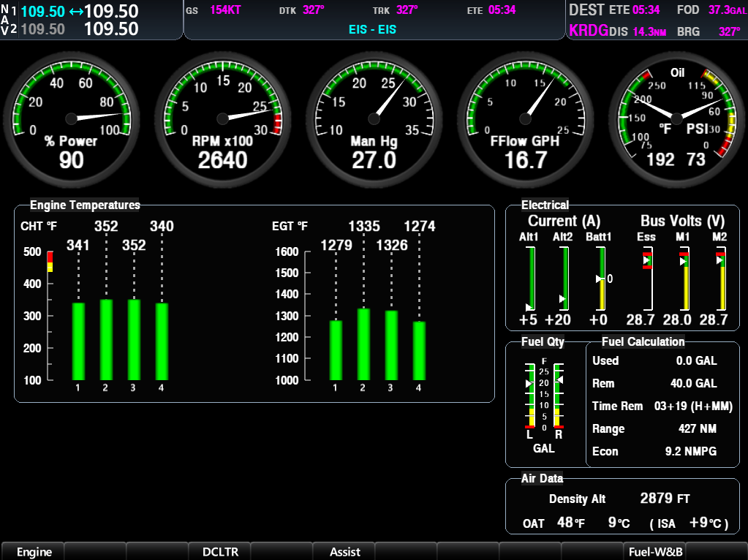Screen dimensions: 748x560
Task: Tap the Batt1 current pointer marker
Action: pos(599,279)
